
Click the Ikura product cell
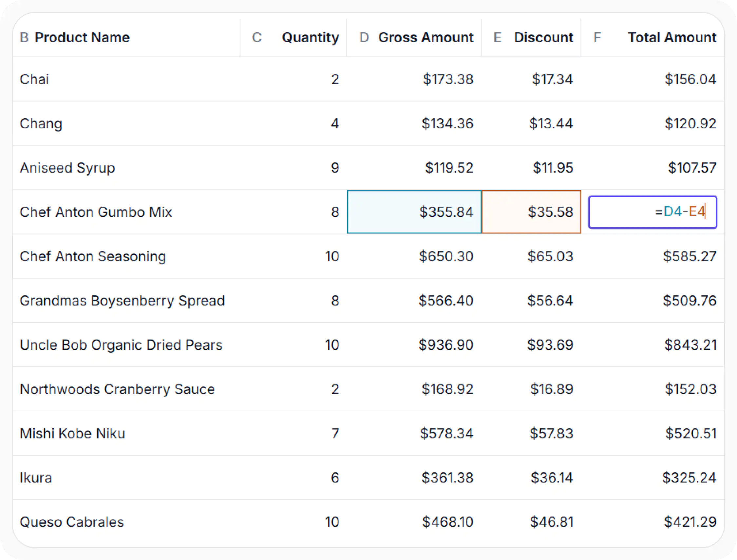[126, 478]
